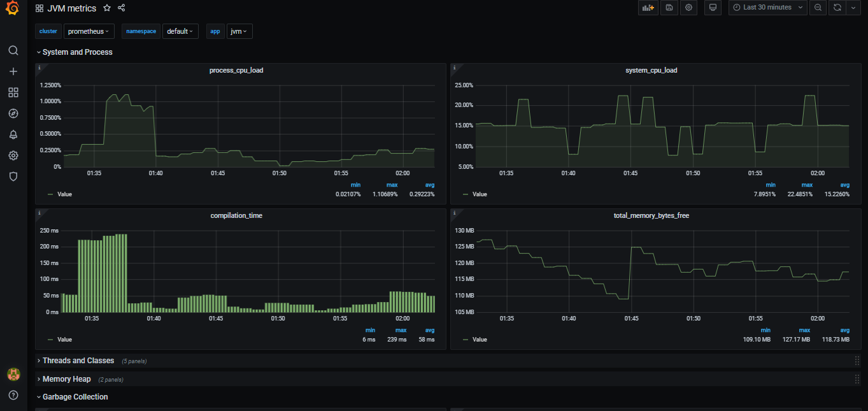Screen dimensions: 868x411
Task: Save the dashboard using the disk icon
Action: (669, 8)
